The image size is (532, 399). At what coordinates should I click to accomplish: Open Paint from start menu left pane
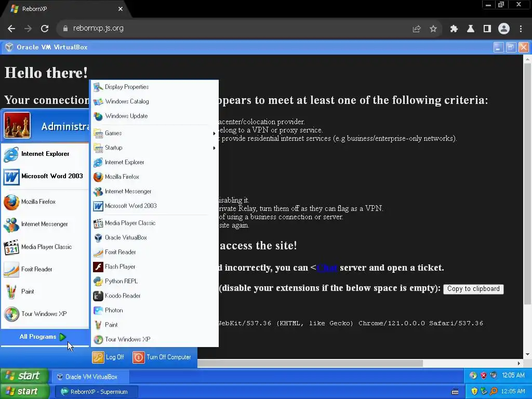(x=45, y=292)
